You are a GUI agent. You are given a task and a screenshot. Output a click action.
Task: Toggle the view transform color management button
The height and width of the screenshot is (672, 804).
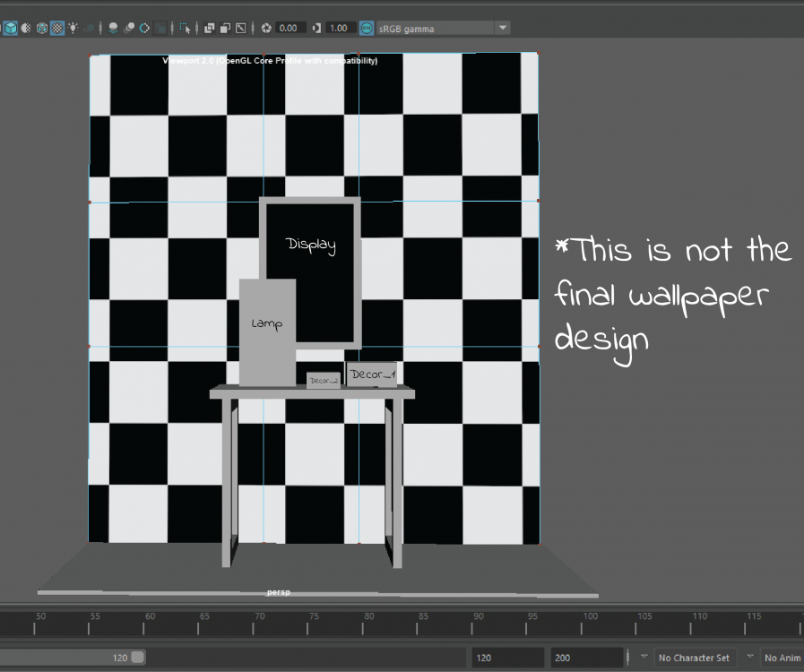pyautogui.click(x=367, y=28)
